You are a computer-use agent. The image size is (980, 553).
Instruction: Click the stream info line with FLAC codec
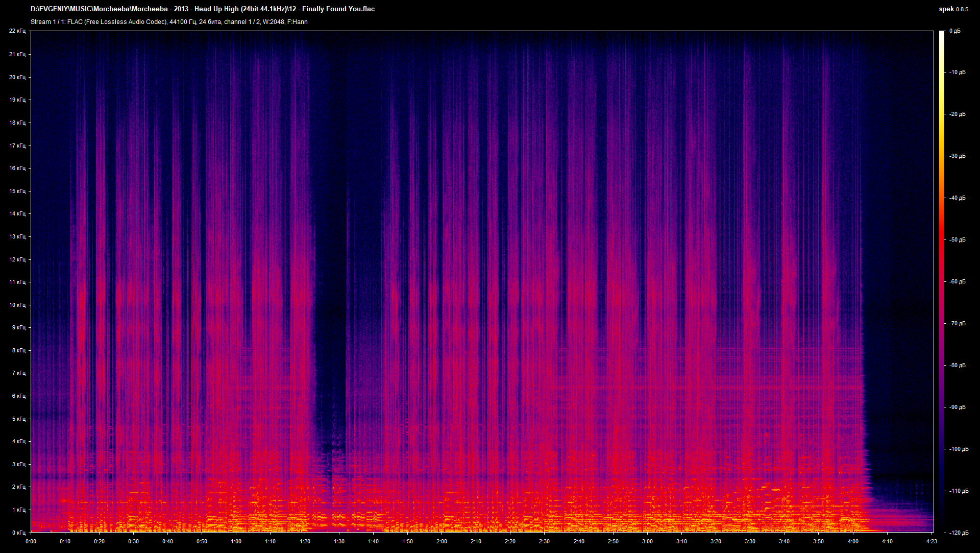click(169, 22)
